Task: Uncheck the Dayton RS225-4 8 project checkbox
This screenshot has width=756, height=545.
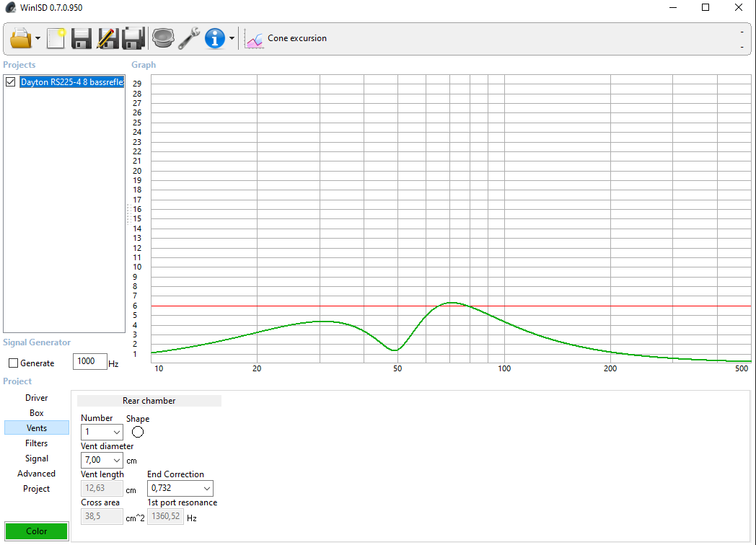Action: pos(11,82)
